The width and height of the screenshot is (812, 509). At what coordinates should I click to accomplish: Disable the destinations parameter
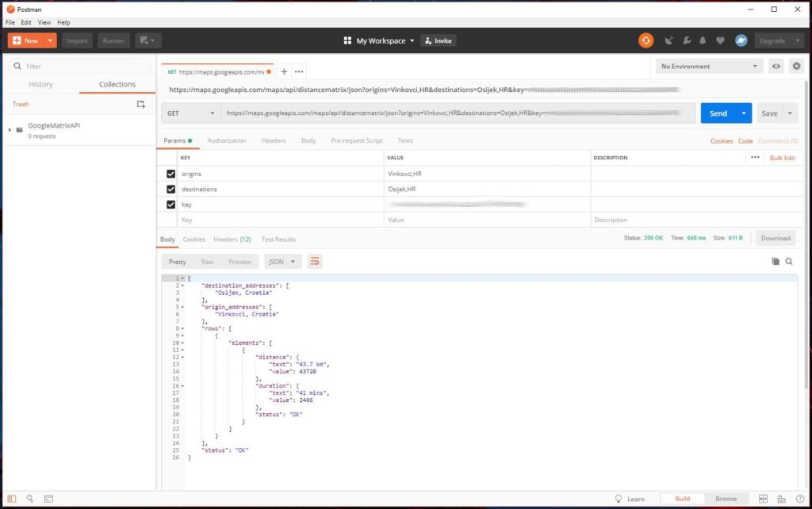[170, 189]
